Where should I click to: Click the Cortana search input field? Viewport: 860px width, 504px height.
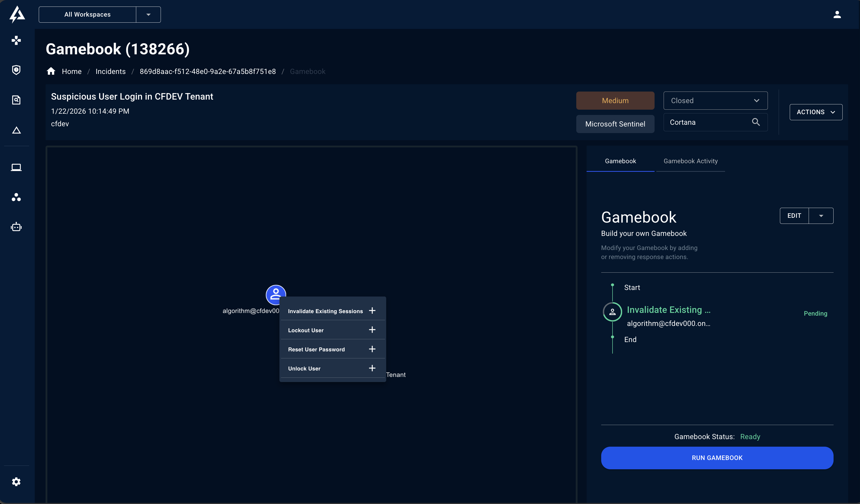tap(708, 122)
